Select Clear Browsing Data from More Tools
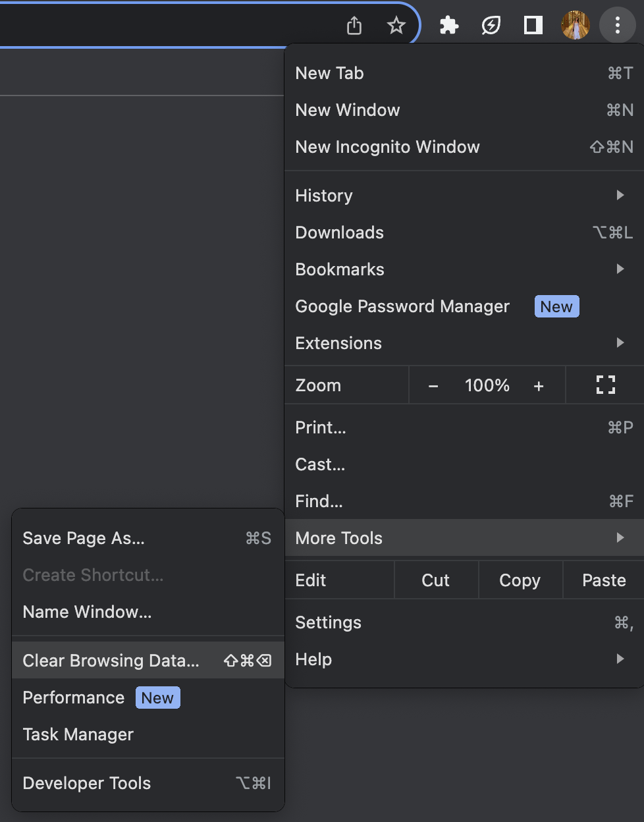 coord(111,661)
